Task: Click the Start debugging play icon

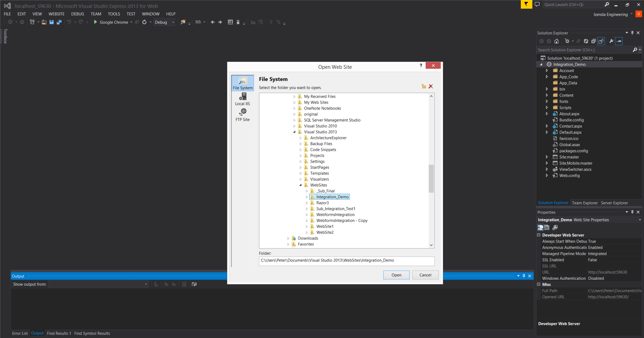Action: tap(96, 22)
